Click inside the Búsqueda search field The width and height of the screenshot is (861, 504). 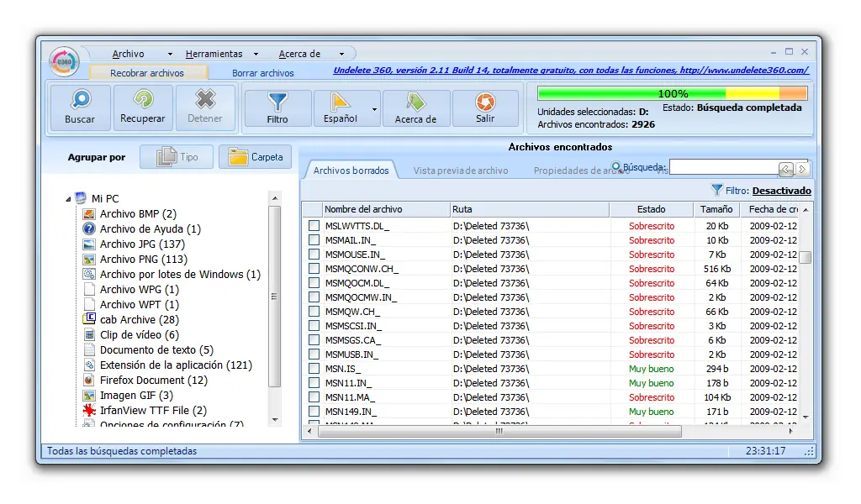coord(724,168)
